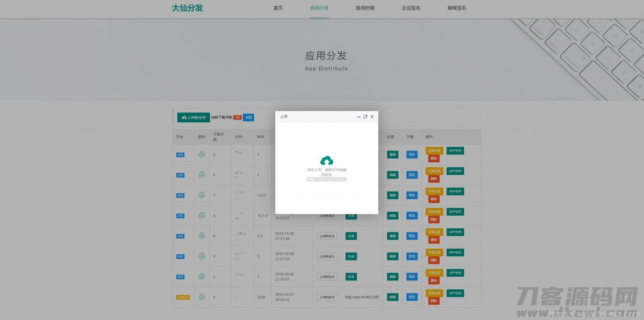Click 预览 in the 21:51:46 row
The width and height of the screenshot is (644, 320).
(412, 236)
